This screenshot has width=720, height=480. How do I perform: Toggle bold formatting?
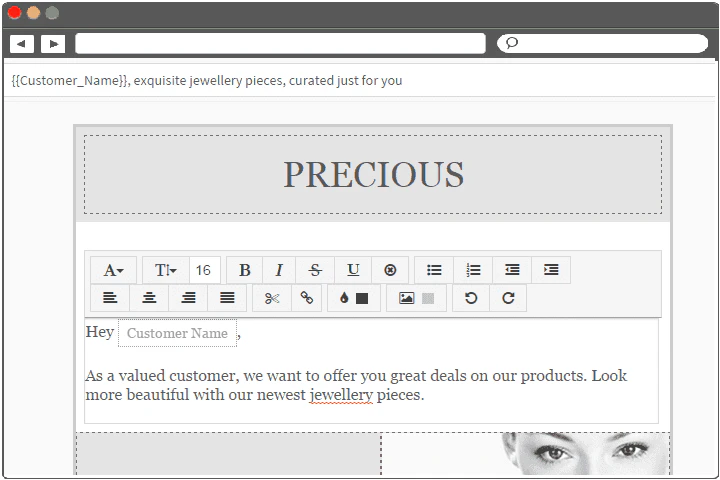point(245,270)
